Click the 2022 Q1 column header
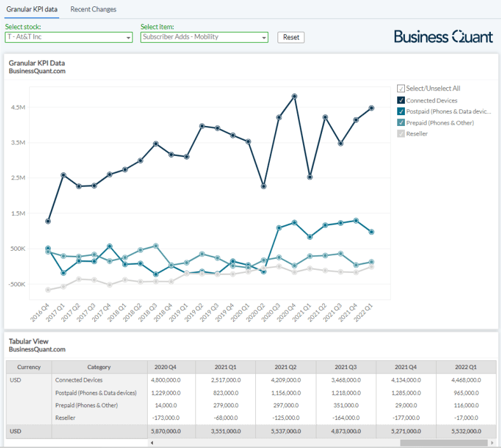This screenshot has height=448, width=501. [466, 367]
